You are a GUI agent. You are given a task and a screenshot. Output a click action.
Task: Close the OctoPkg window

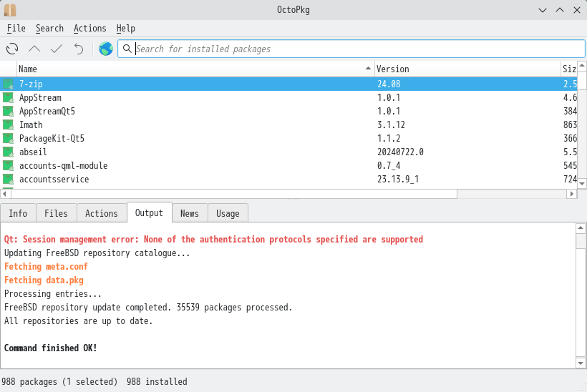(577, 10)
